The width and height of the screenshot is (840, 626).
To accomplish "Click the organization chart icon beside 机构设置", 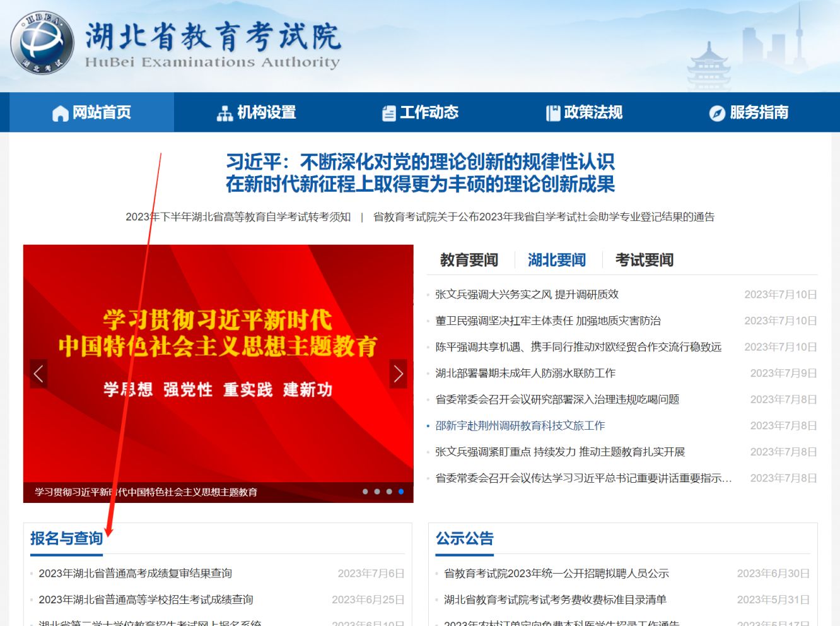I will coord(225,114).
